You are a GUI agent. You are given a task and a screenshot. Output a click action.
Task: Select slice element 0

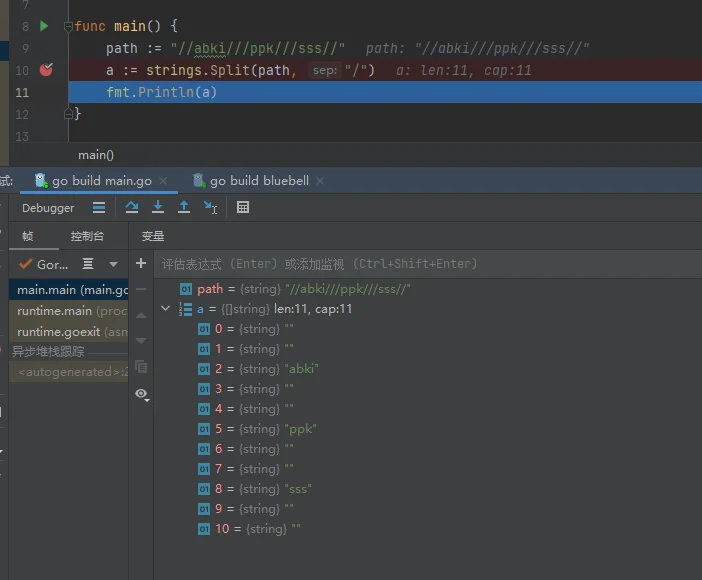(x=428, y=329)
